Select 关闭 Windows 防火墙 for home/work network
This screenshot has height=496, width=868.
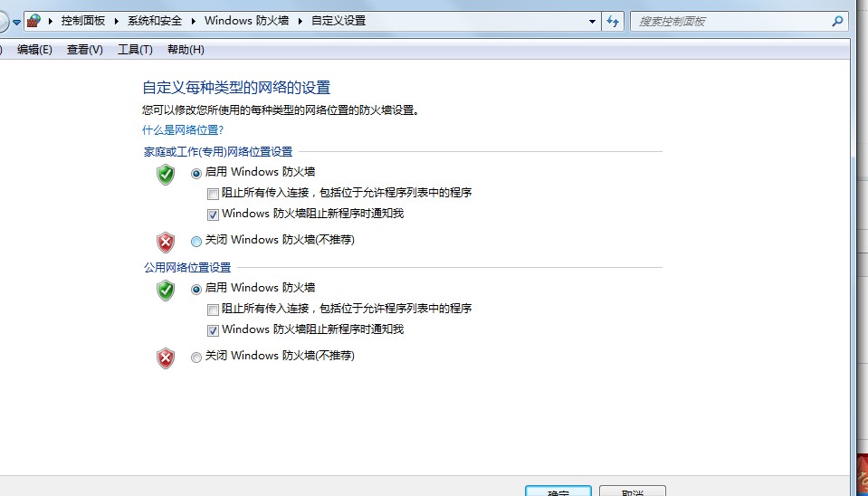(196, 242)
